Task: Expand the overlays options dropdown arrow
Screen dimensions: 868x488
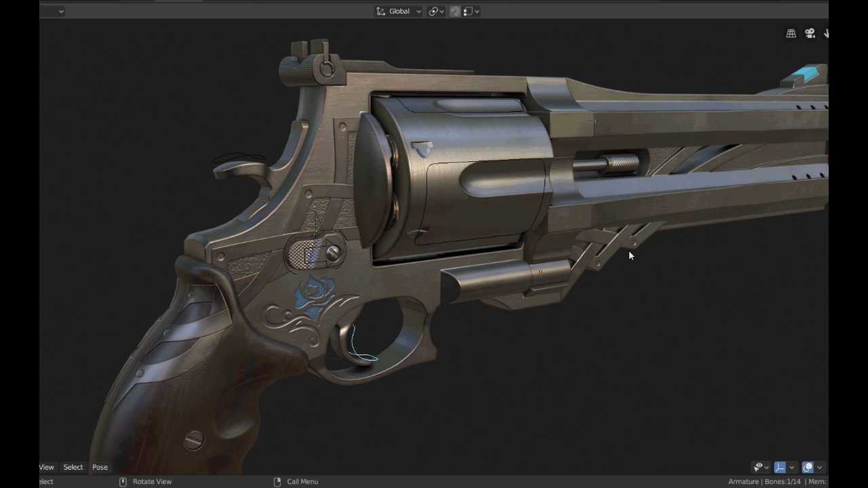Action: 819,467
